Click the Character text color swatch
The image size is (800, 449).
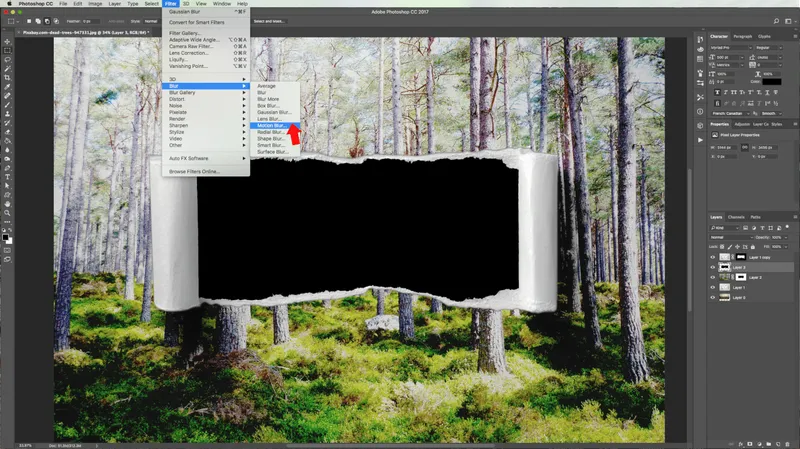[772, 82]
